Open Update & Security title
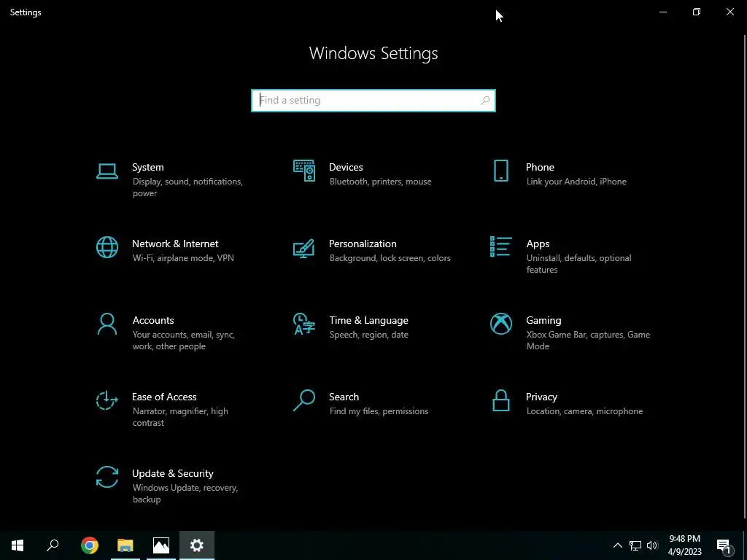Viewport: 747px width, 560px height. (172, 474)
